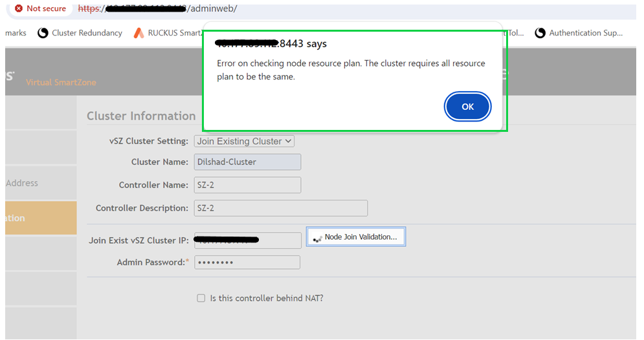Click into the Controller Description field
The width and height of the screenshot is (644, 340).
pos(280,208)
